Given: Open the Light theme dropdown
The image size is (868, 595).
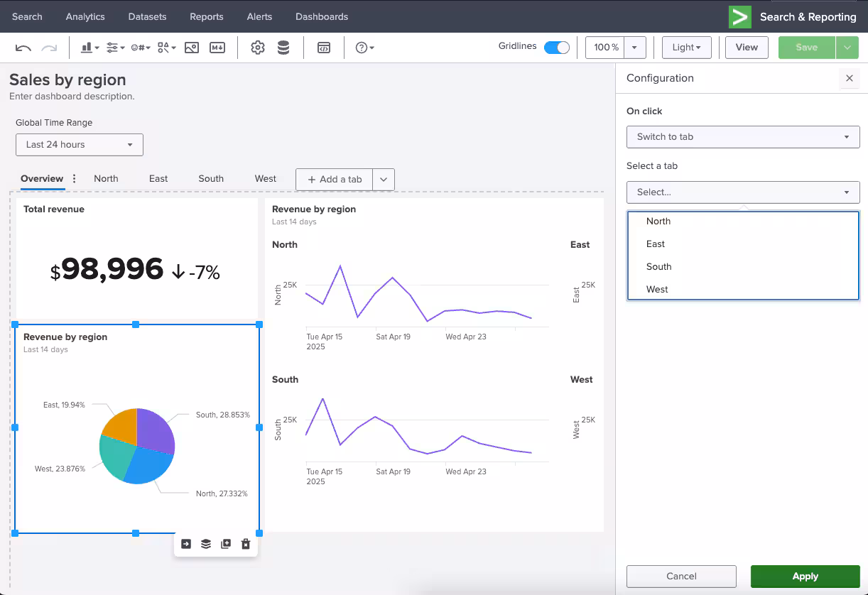Looking at the screenshot, I should 686,48.
